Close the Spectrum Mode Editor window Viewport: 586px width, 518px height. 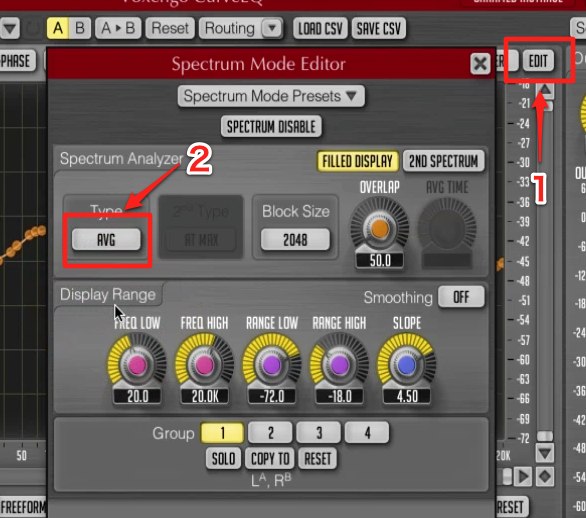point(480,64)
